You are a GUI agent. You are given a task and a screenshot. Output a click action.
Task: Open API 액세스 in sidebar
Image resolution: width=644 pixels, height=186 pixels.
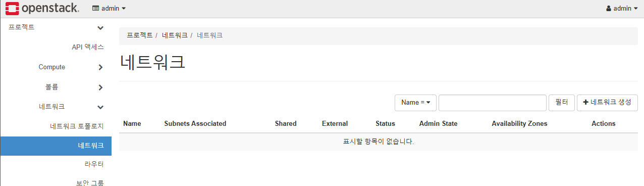point(87,47)
